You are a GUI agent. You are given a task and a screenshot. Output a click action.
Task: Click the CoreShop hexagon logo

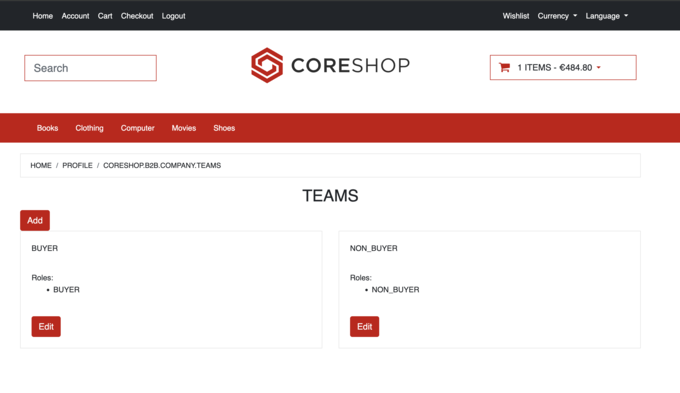tap(267, 66)
